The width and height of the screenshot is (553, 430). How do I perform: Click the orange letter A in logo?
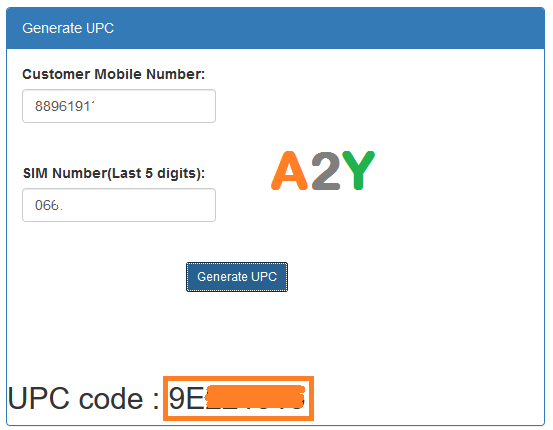[x=289, y=171]
